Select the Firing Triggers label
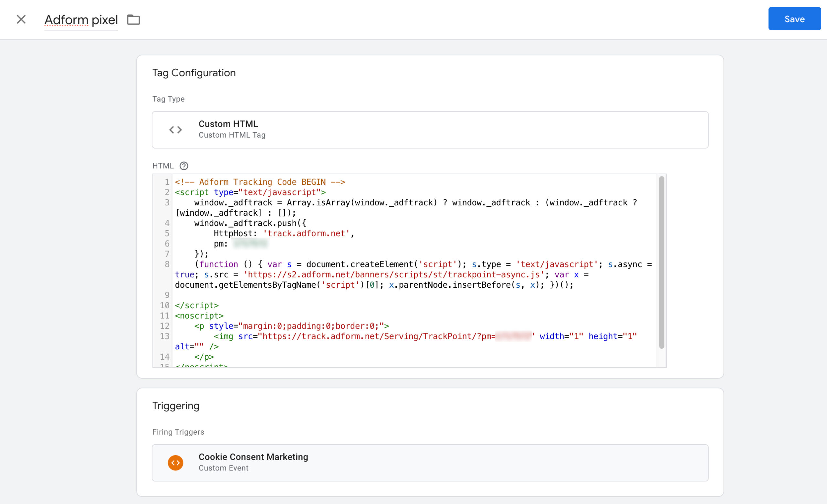This screenshot has width=827, height=504. 178,432
